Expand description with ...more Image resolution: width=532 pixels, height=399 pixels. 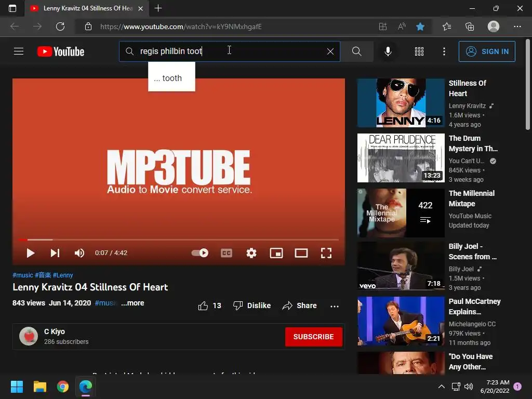pos(132,303)
